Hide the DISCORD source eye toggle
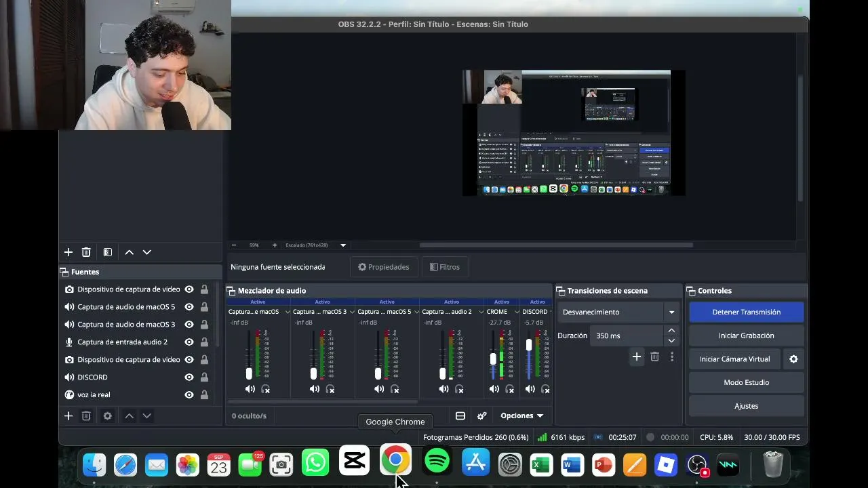Viewport: 868px width, 488px height. [x=189, y=377]
